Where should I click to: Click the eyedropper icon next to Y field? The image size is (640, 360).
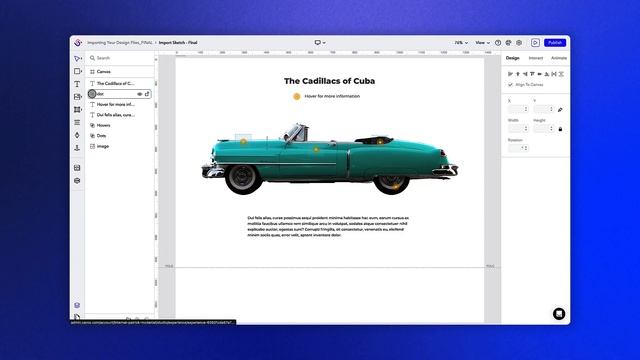[560, 109]
